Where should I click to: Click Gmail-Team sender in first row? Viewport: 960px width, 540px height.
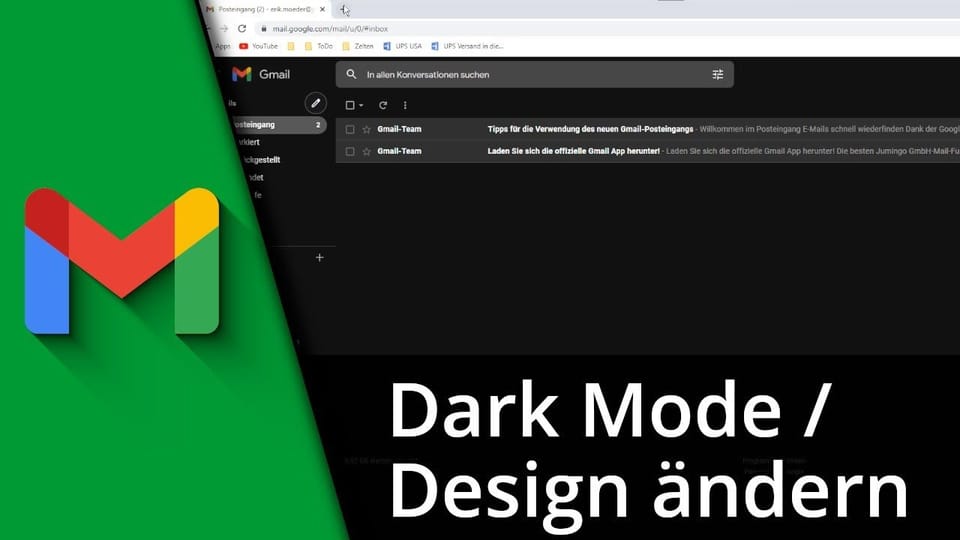point(399,129)
